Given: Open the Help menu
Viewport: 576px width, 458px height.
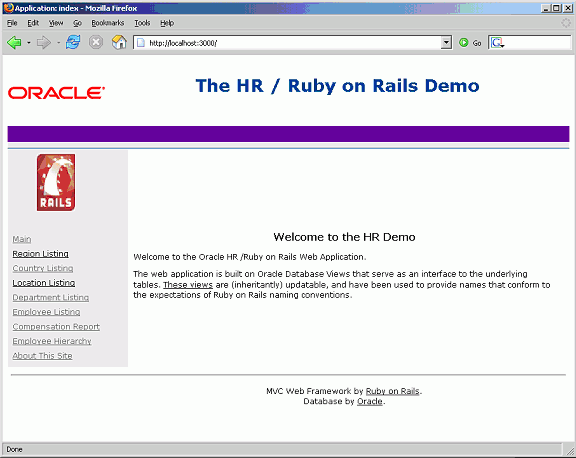Looking at the screenshot, I should pos(167,23).
